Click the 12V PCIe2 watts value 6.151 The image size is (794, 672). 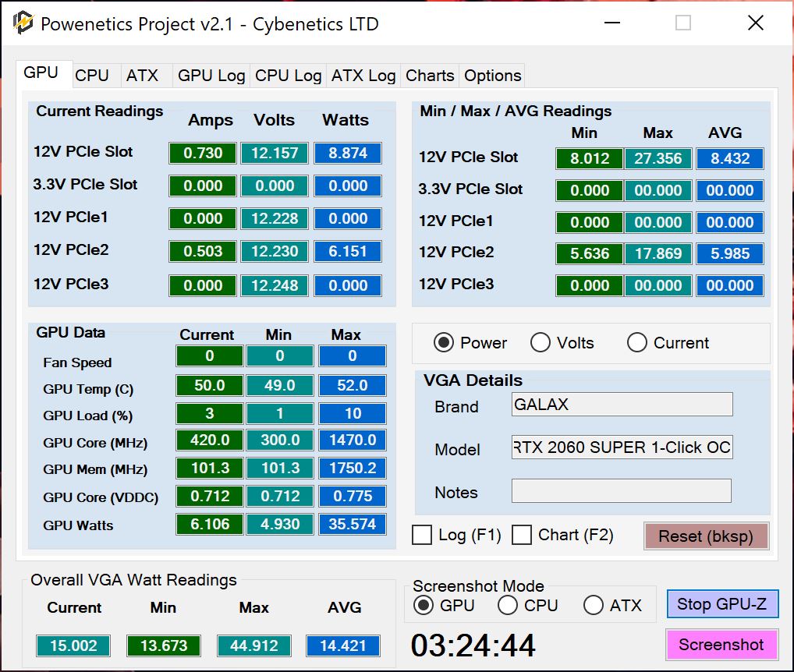(x=348, y=251)
